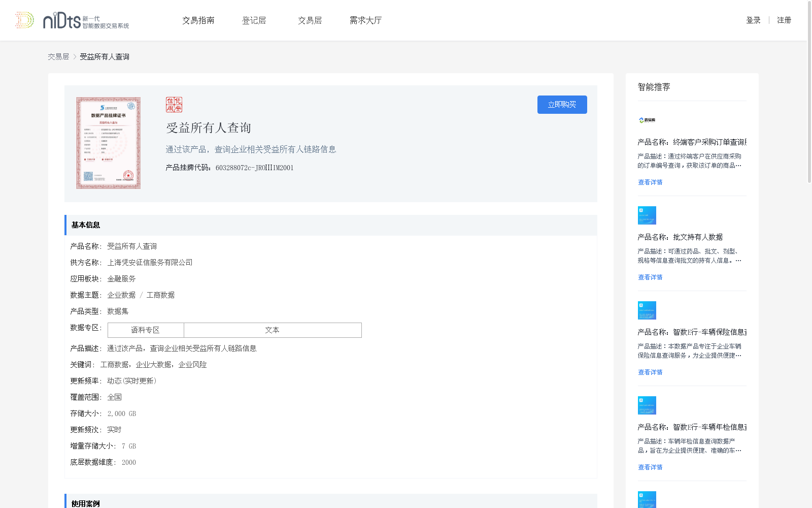812x508 pixels.
Task: Click the 工商数据 theme text
Action: [160, 295]
